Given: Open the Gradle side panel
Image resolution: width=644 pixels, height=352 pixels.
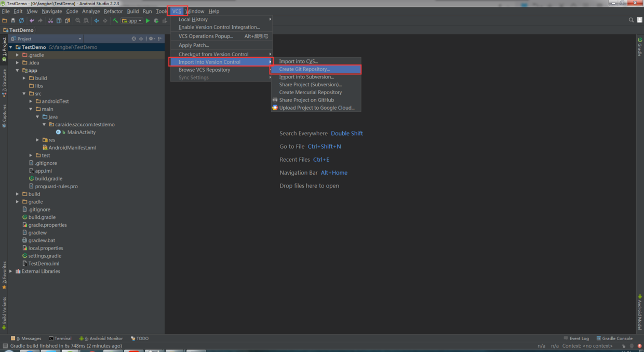Looking at the screenshot, I should [x=640, y=47].
